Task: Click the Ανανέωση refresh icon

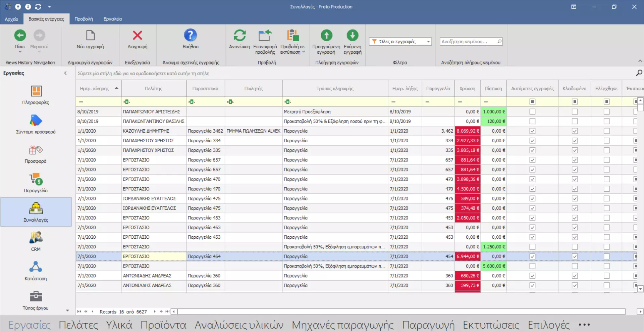Action: (239, 36)
